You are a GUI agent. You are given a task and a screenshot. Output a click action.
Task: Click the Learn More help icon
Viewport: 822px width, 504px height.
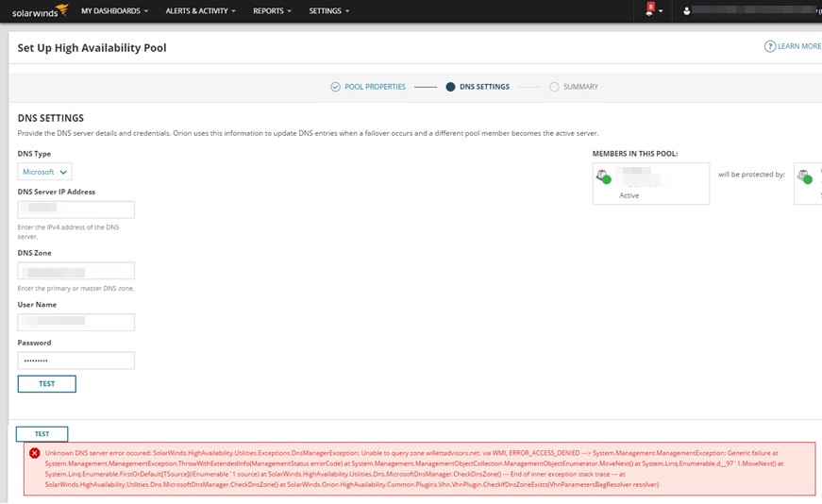tap(770, 46)
